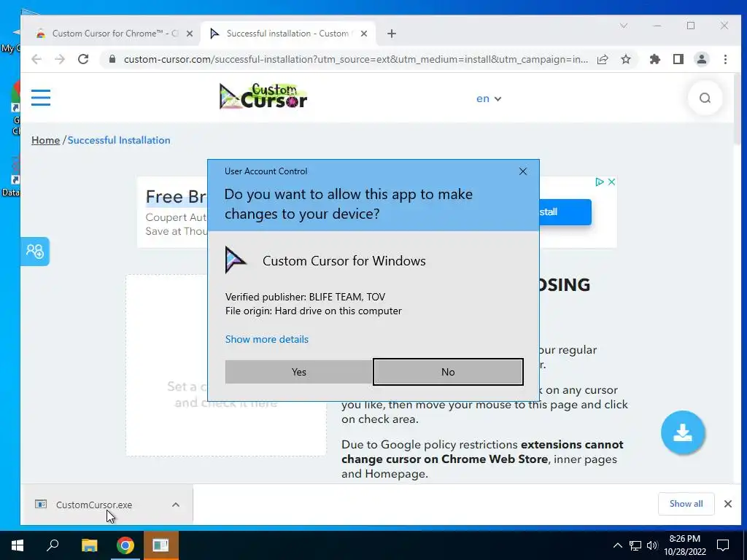Screen dimensions: 747x560
Task: Open a new browser tab
Action: click(392, 34)
